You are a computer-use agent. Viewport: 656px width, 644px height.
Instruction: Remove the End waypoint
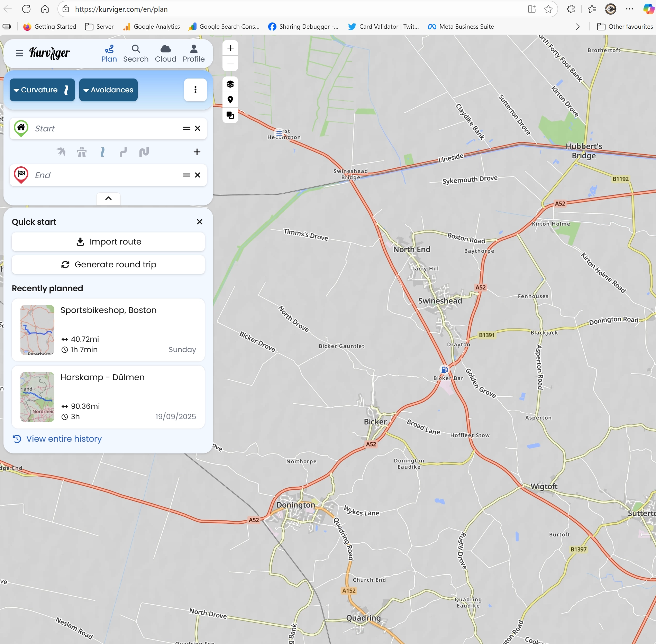pyautogui.click(x=198, y=175)
